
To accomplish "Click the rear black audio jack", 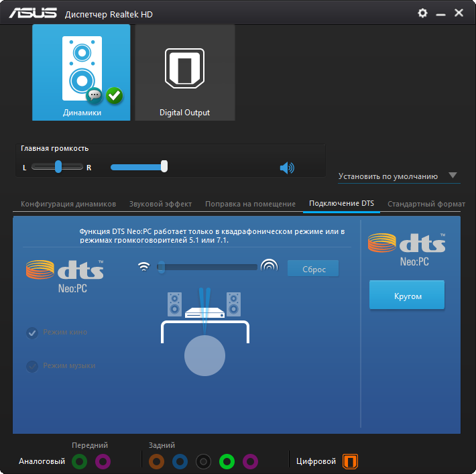I will (203, 461).
